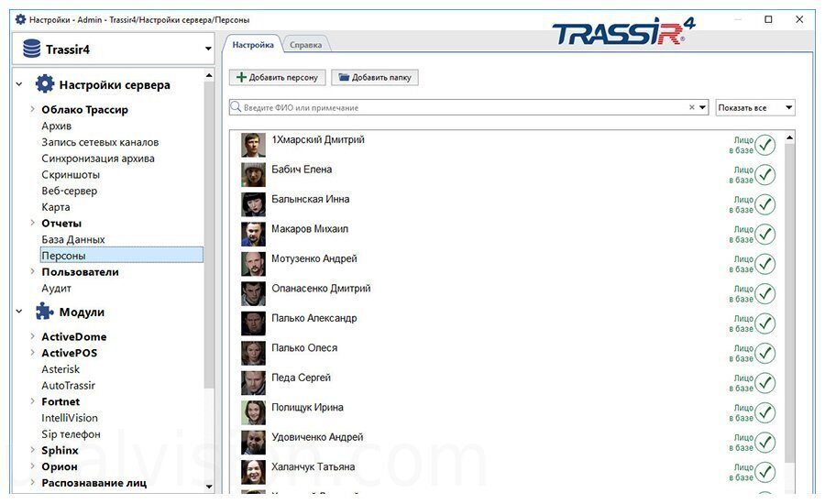Open photo thumbnail of Балынская Инна
The image size is (825, 504).
click(253, 204)
